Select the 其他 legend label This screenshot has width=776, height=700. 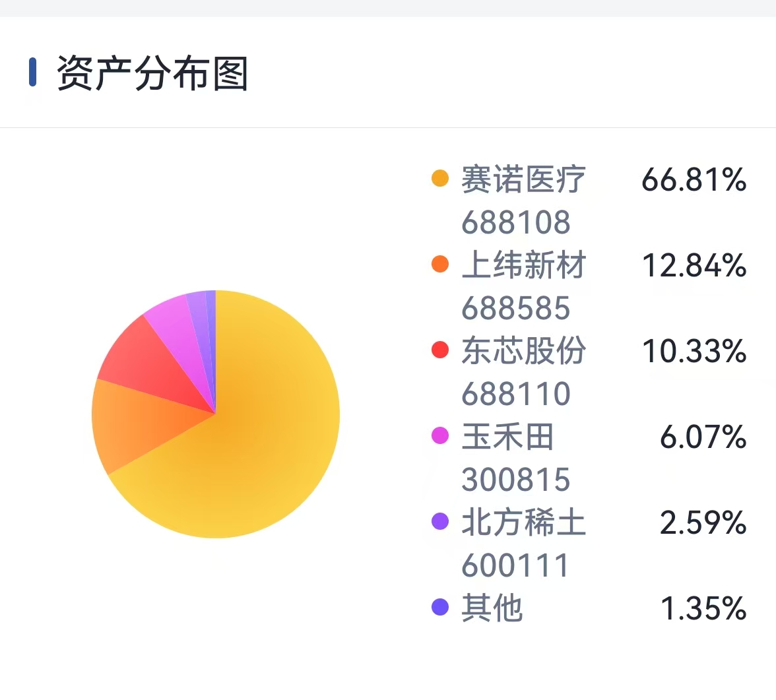tap(492, 608)
